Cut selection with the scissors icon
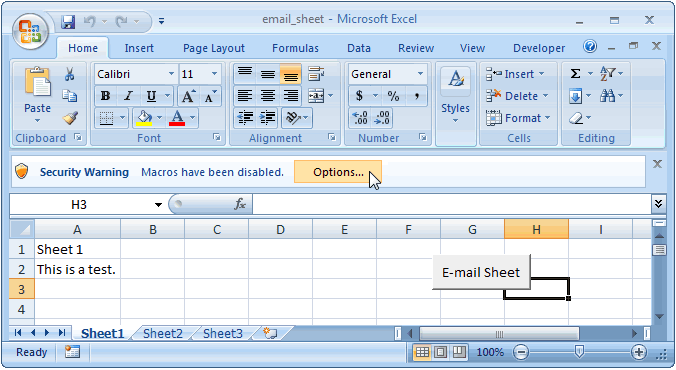Image resolution: width=676 pixels, height=370 pixels. 69,74
